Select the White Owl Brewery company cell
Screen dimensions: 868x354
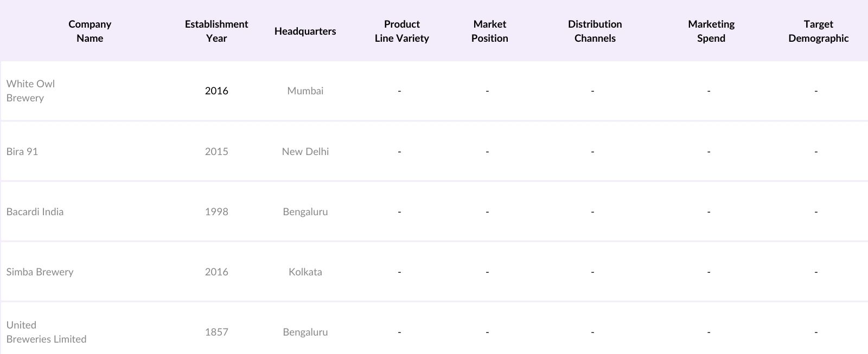pos(30,91)
